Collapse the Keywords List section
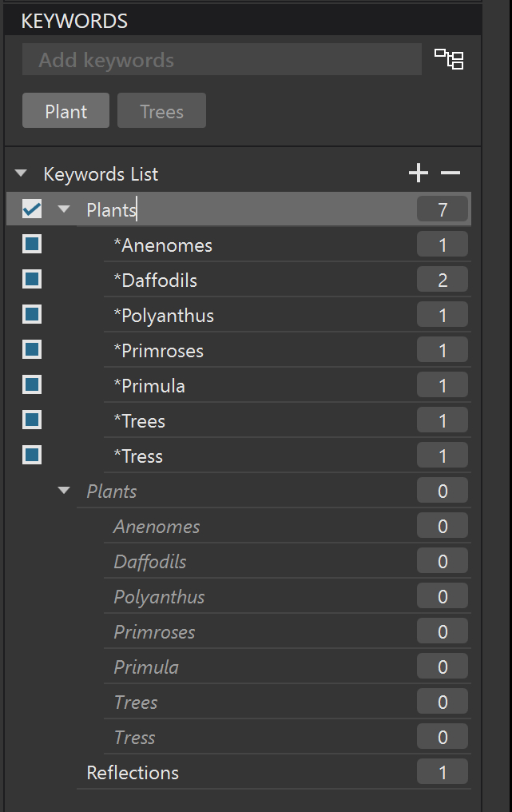The height and width of the screenshot is (812, 512). (x=22, y=173)
